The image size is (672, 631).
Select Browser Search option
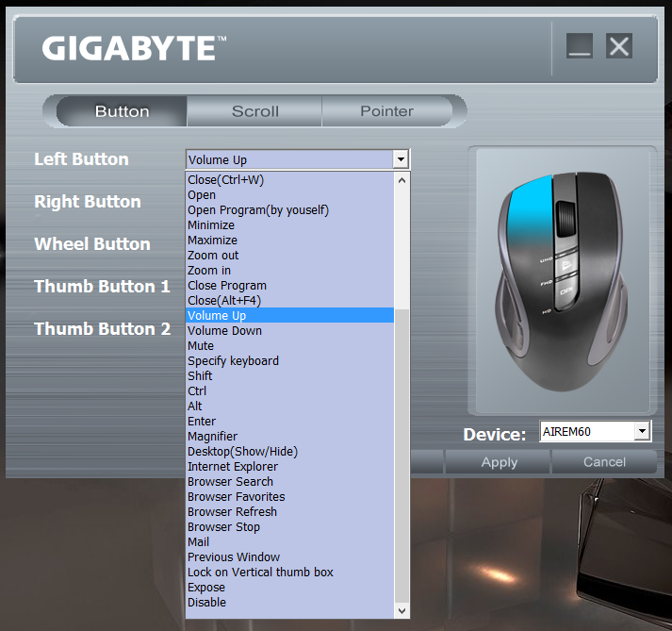(289, 481)
